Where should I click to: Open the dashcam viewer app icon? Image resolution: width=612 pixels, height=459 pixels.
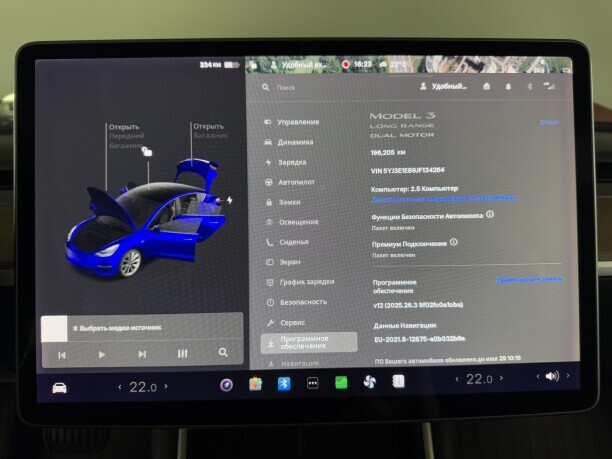[x=226, y=385]
